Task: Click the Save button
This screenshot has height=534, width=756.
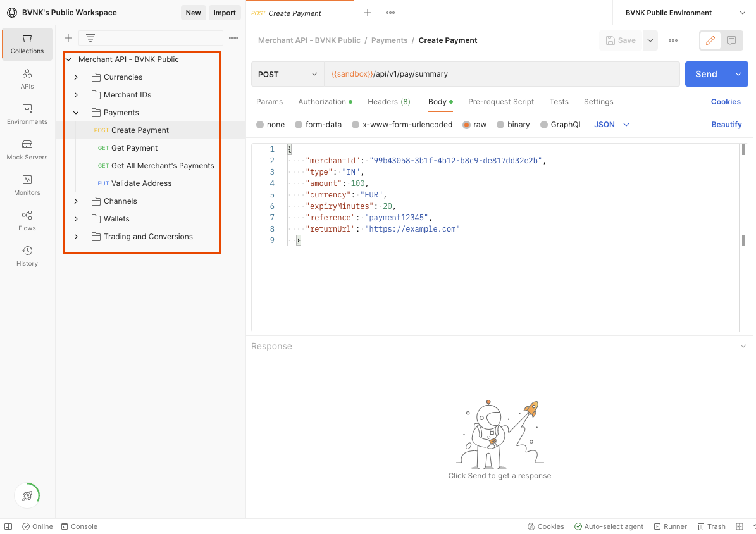Action: point(621,40)
